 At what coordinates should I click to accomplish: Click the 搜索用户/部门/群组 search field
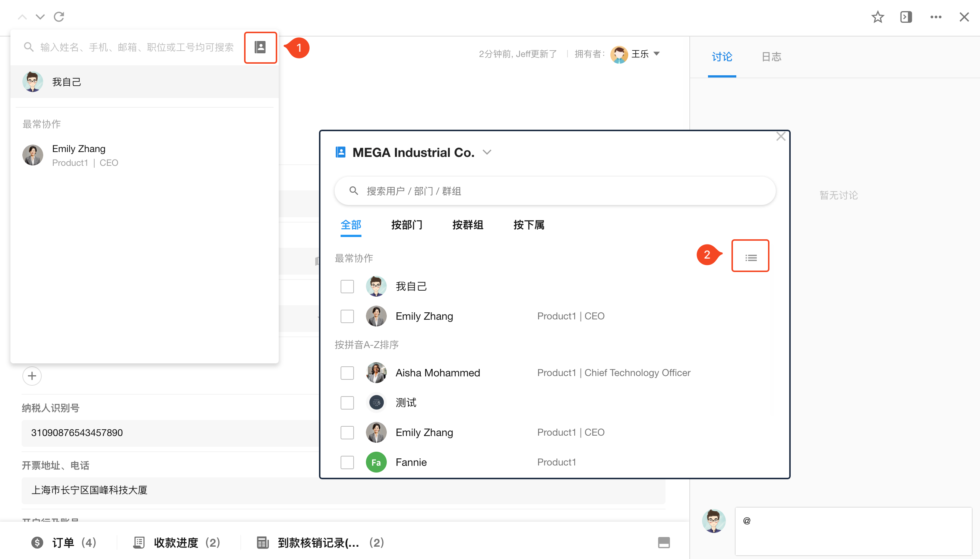click(554, 191)
